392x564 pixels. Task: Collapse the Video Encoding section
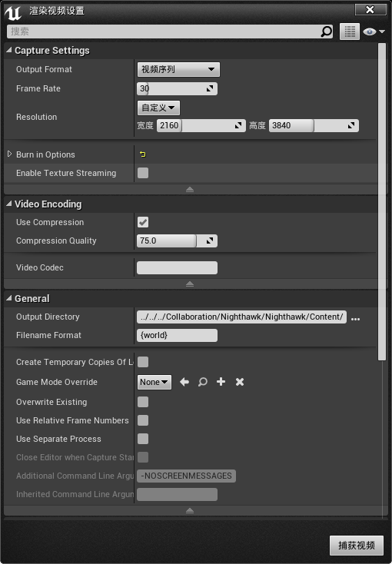point(9,204)
